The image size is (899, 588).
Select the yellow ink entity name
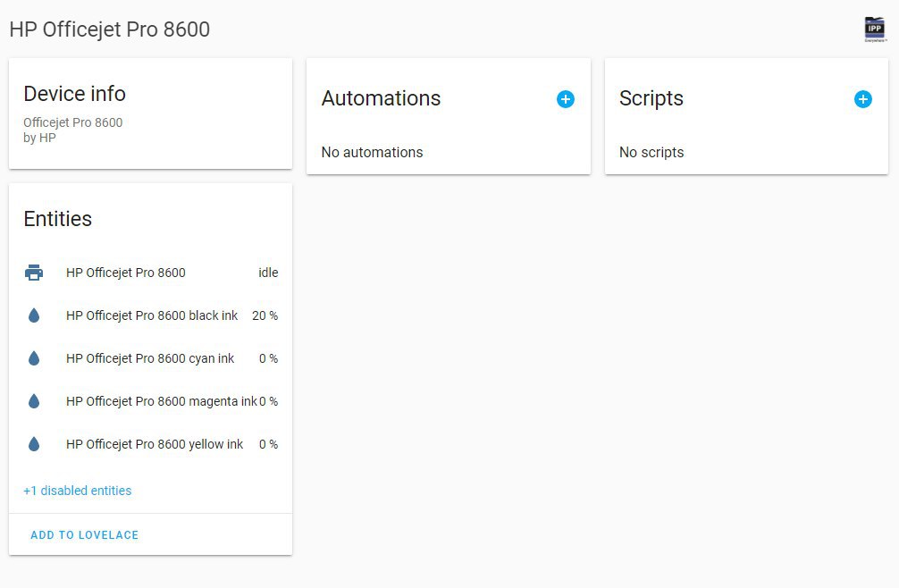(x=155, y=444)
